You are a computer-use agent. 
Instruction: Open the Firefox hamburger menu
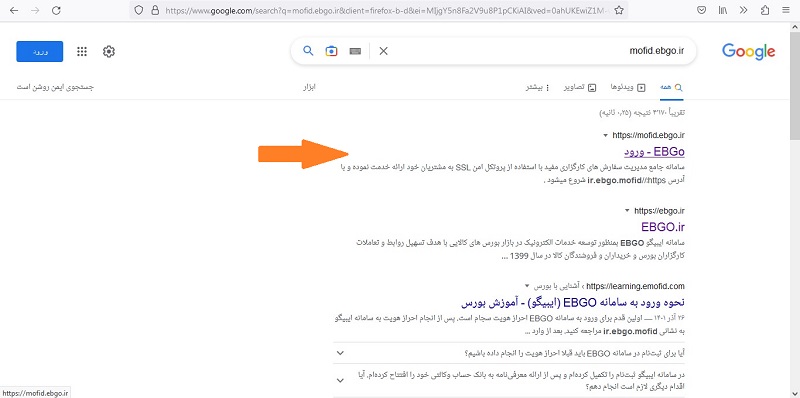click(785, 10)
